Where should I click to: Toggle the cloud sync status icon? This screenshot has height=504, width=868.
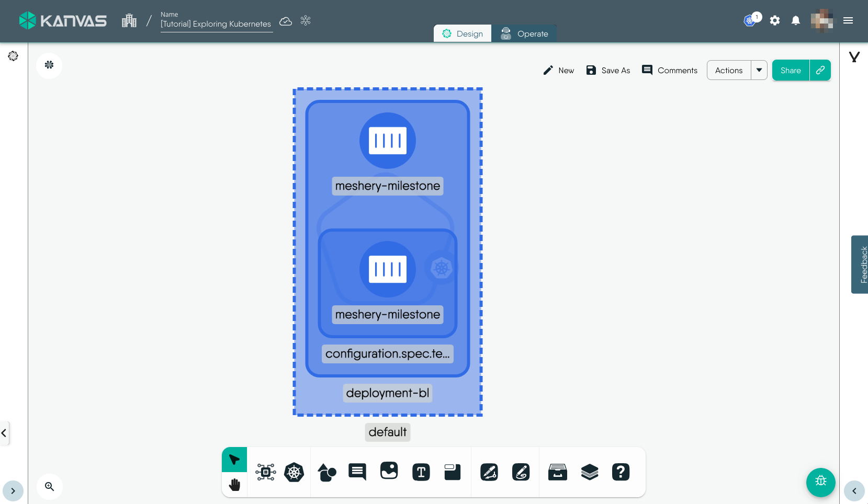(x=286, y=21)
